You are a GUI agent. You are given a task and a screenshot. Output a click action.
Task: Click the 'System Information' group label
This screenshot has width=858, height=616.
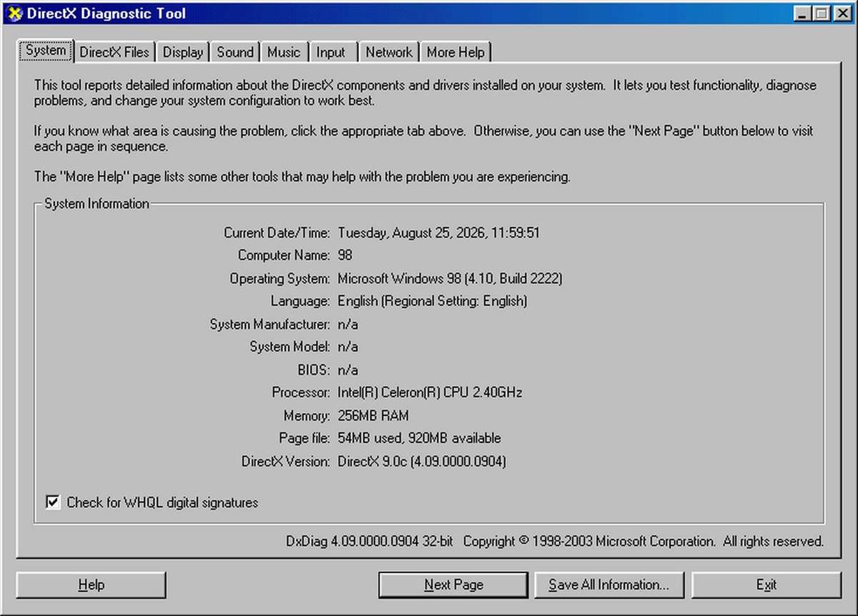coord(97,204)
